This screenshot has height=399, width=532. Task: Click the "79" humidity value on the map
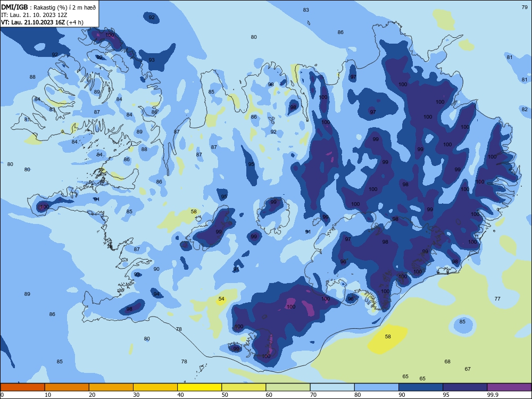[524, 7]
